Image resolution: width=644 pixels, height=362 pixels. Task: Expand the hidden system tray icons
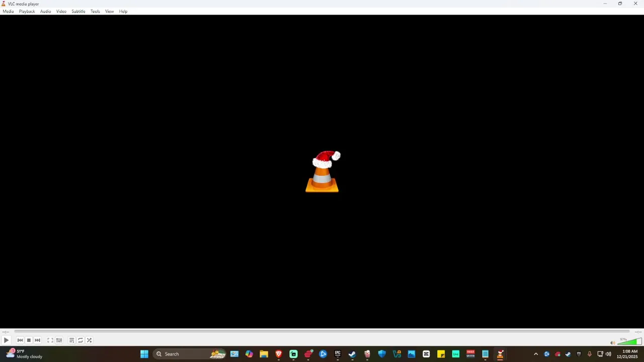pos(536,354)
